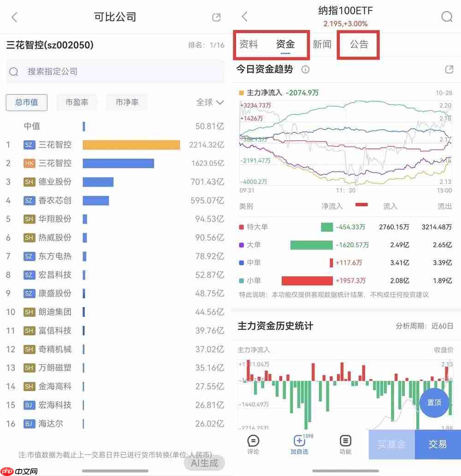Select the 总市值 metric toggle

pos(26,102)
